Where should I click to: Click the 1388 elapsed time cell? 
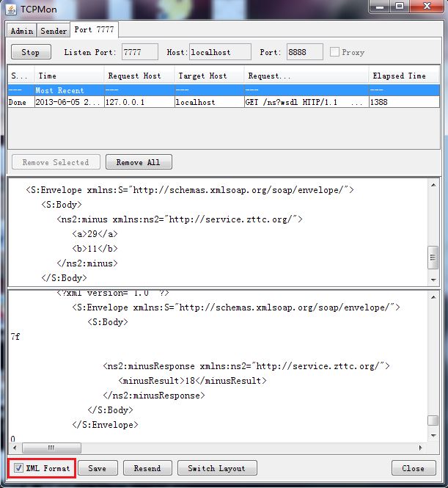tap(404, 102)
